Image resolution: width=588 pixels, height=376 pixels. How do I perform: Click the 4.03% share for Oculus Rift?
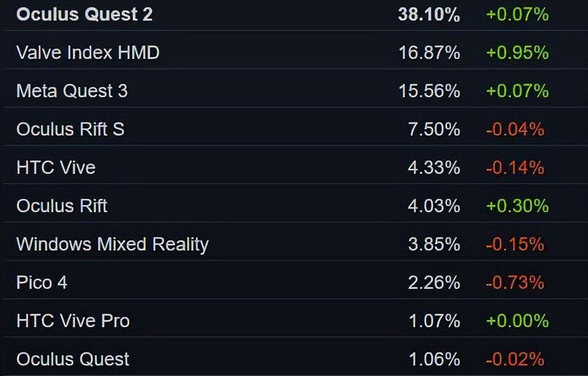433,206
